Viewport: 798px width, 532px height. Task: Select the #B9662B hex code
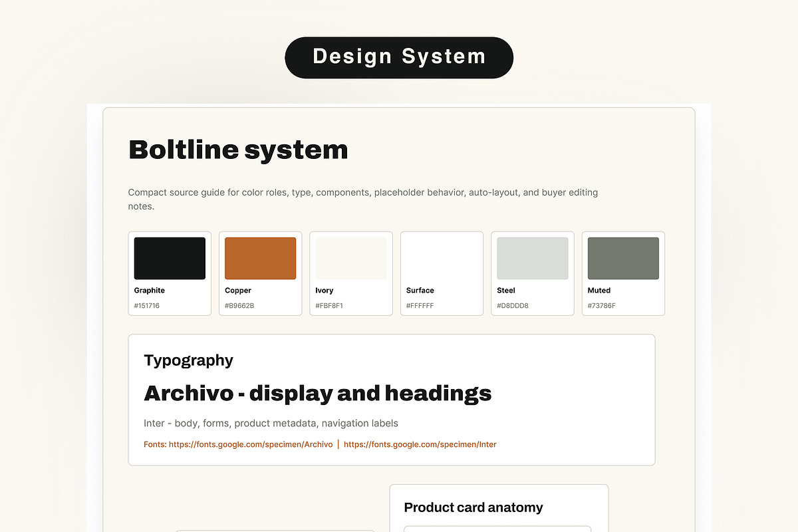pyautogui.click(x=239, y=306)
